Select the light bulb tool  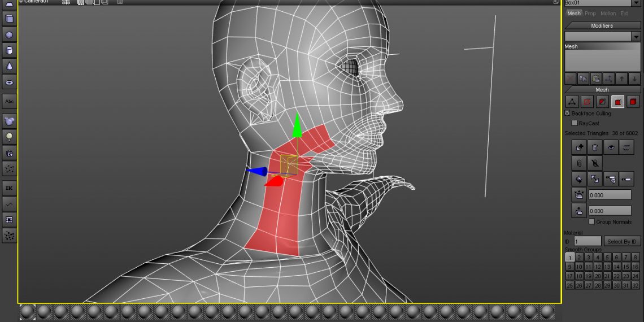pyautogui.click(x=9, y=137)
